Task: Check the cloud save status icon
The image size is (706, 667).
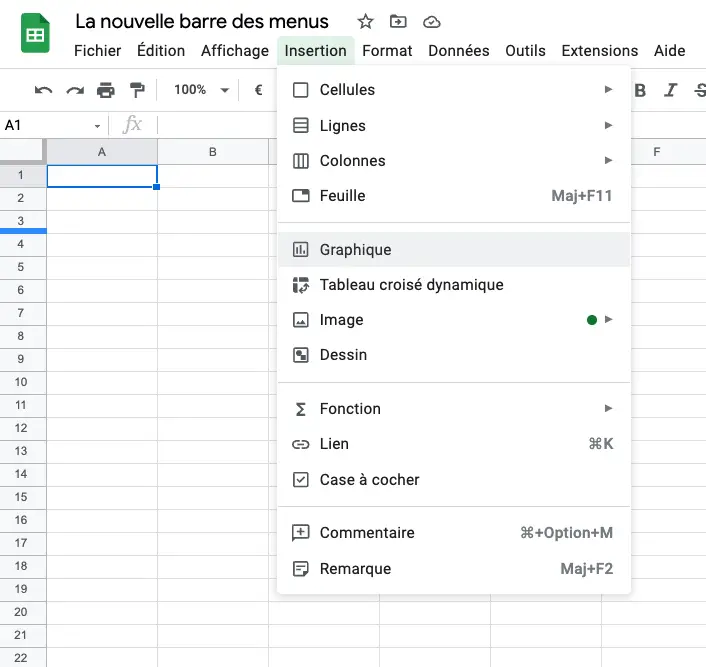Action: (431, 22)
